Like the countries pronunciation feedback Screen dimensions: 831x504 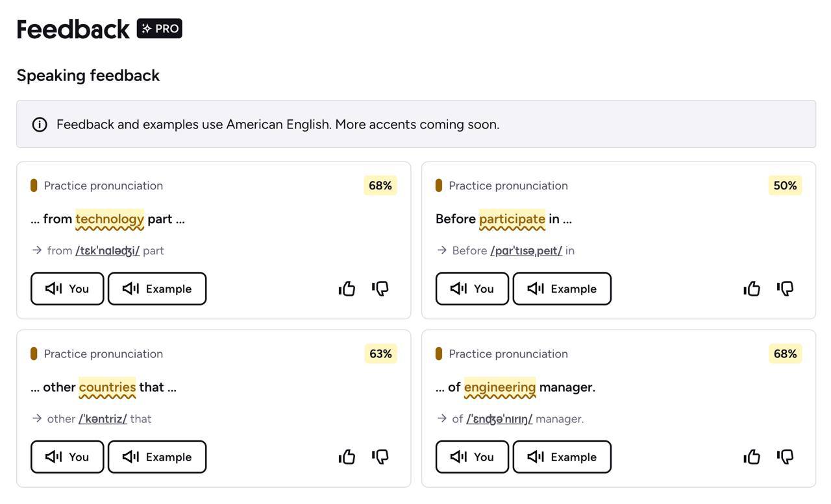[347, 457]
